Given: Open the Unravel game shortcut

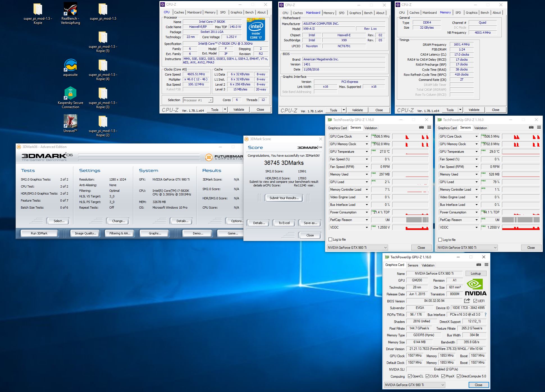Looking at the screenshot, I should [70, 124].
